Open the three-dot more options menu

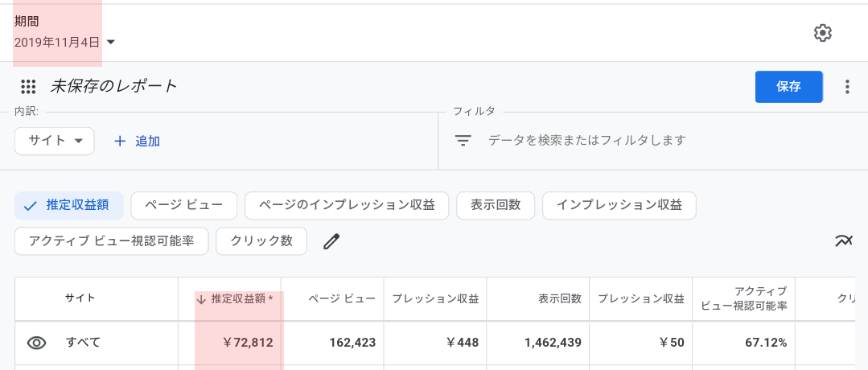click(847, 87)
